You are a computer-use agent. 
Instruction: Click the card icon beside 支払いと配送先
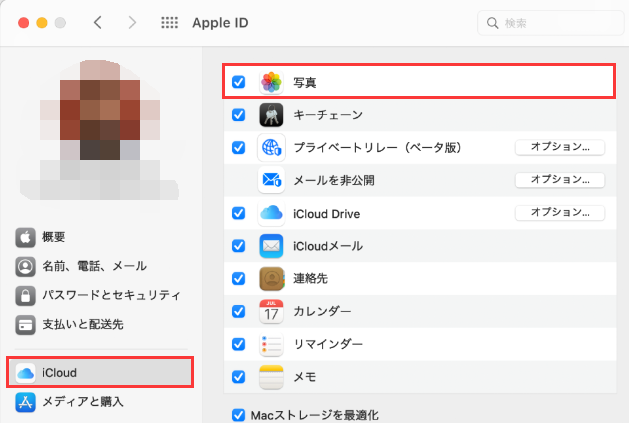tap(25, 325)
